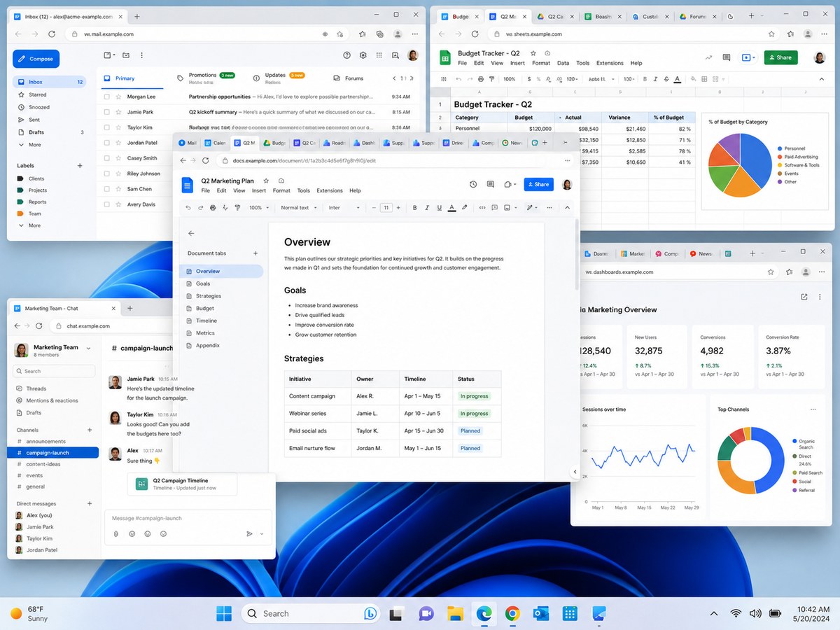
Task: Check the Sam Chen email
Action: (107, 189)
